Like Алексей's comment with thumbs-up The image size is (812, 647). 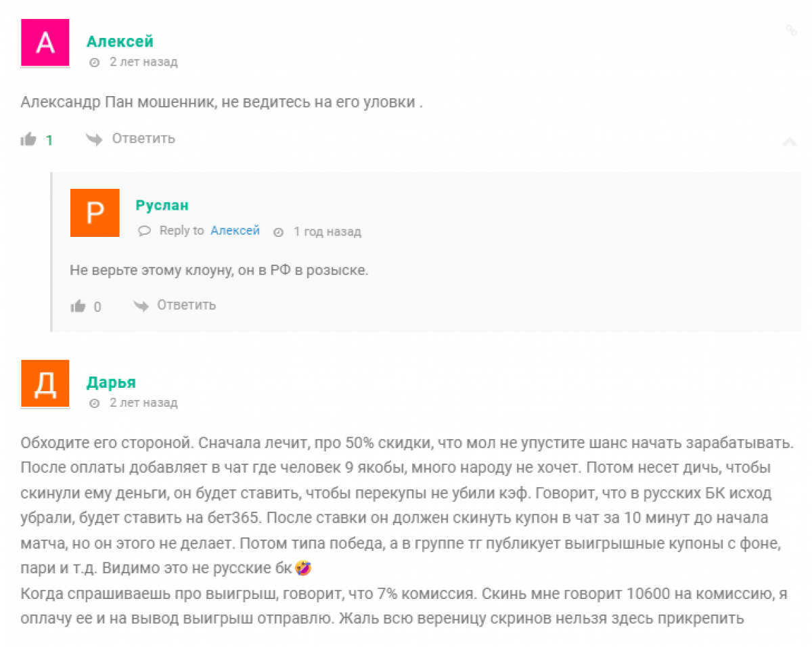[x=28, y=139]
